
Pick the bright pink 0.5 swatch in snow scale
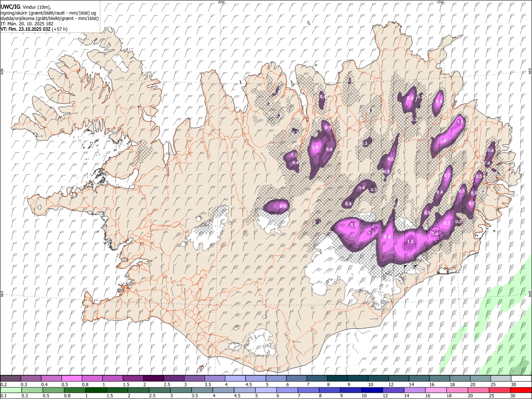point(72,378)
